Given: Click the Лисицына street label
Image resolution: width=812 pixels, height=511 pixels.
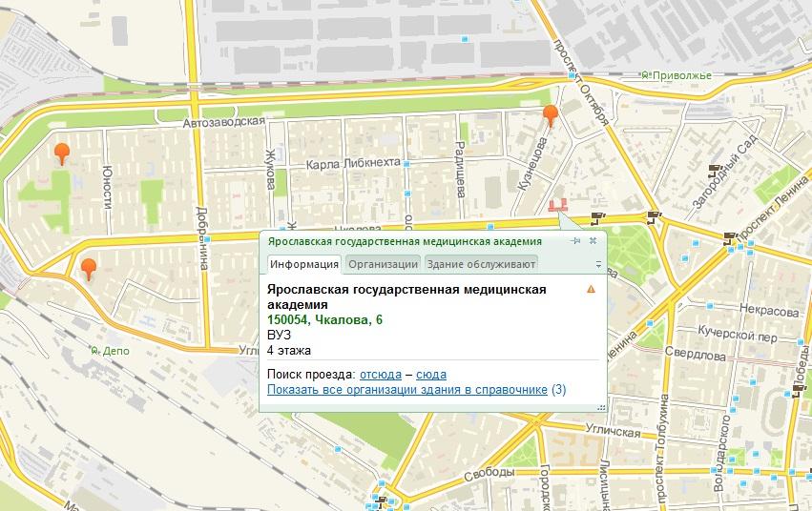Looking at the screenshot, I should 605,483.
